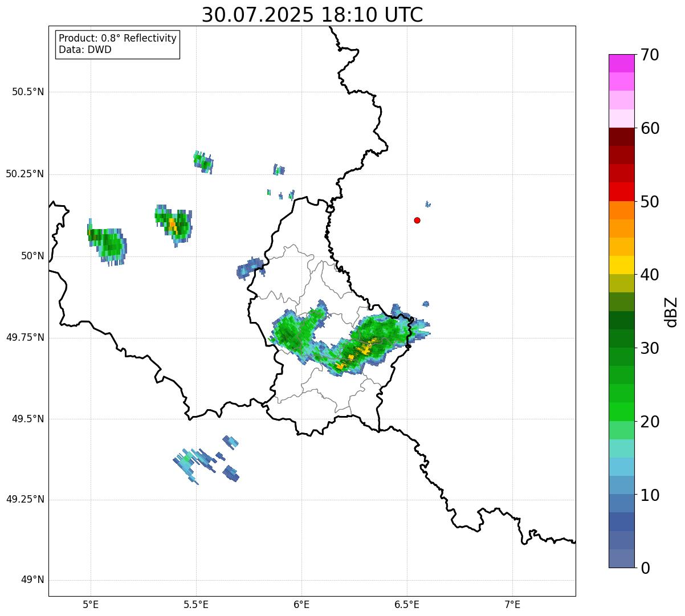Click the longitude label 7°E
The height and width of the screenshot is (616, 685).
[512, 604]
